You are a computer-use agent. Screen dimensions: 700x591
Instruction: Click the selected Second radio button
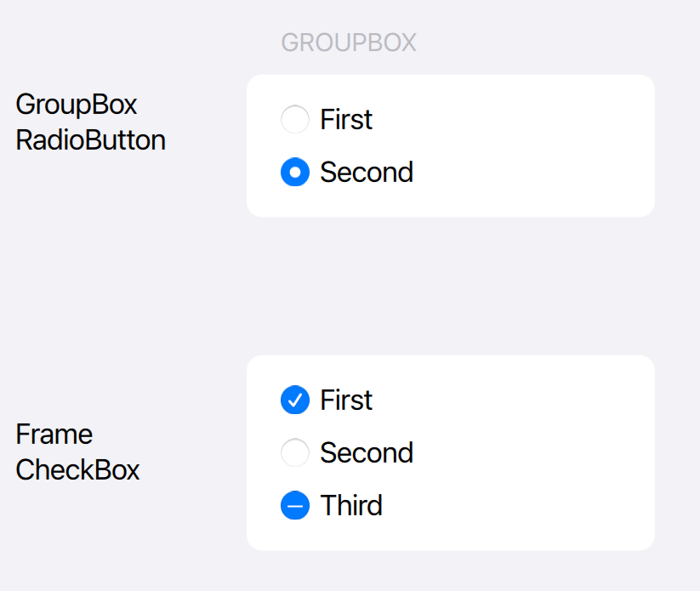pyautogui.click(x=294, y=173)
